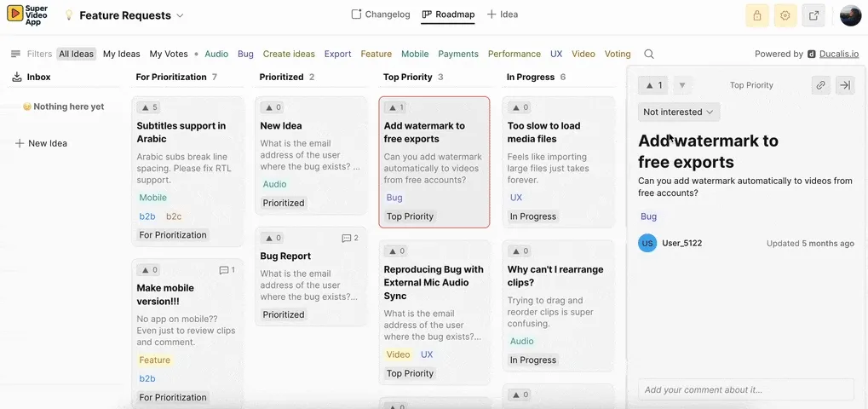Select the My Votes filter
The height and width of the screenshot is (409, 868).
[x=168, y=54]
